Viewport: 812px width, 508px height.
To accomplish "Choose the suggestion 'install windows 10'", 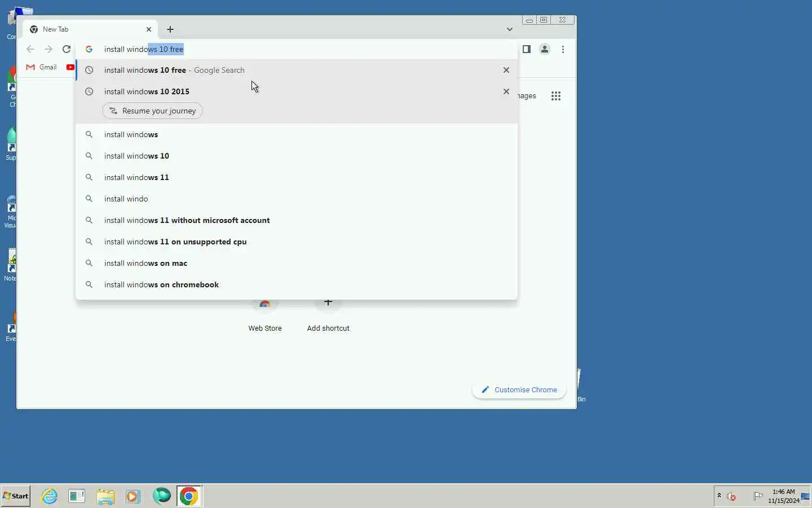I will pyautogui.click(x=297, y=156).
